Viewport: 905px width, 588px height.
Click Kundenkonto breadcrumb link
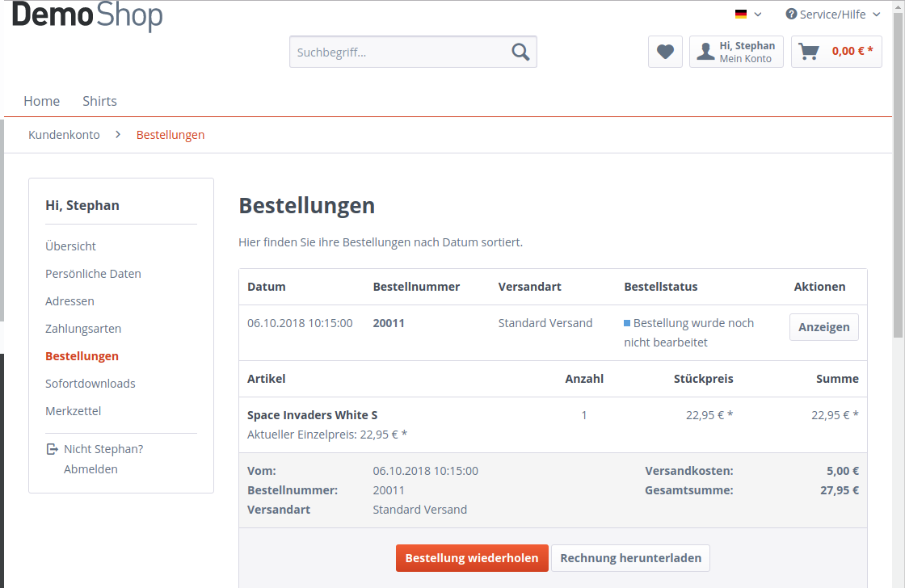64,135
